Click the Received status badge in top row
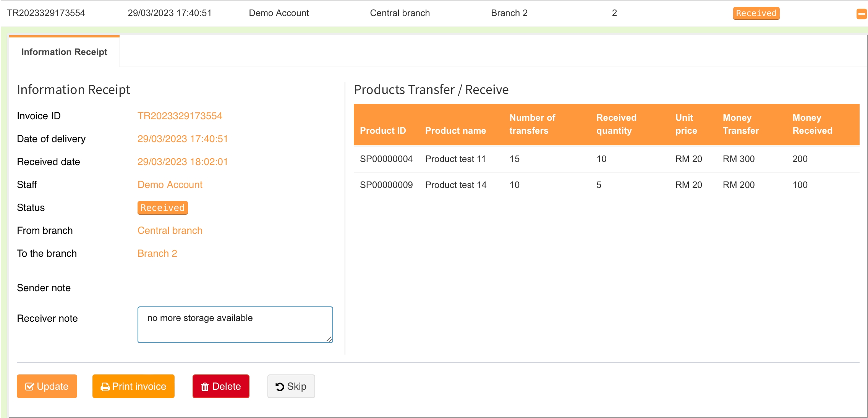868x418 pixels. tap(756, 13)
